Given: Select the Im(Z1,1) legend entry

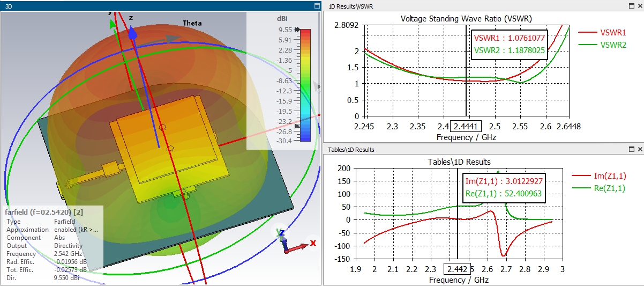Looking at the screenshot, I should point(599,175).
